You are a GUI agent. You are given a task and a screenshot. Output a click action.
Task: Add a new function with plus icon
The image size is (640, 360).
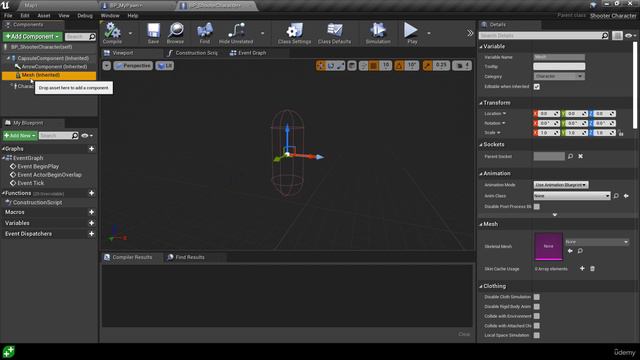coord(91,193)
